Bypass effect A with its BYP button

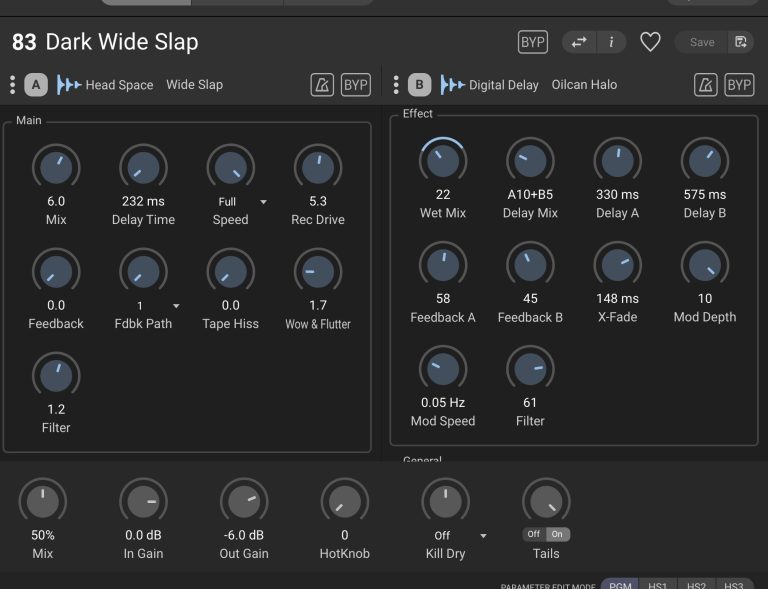(356, 85)
